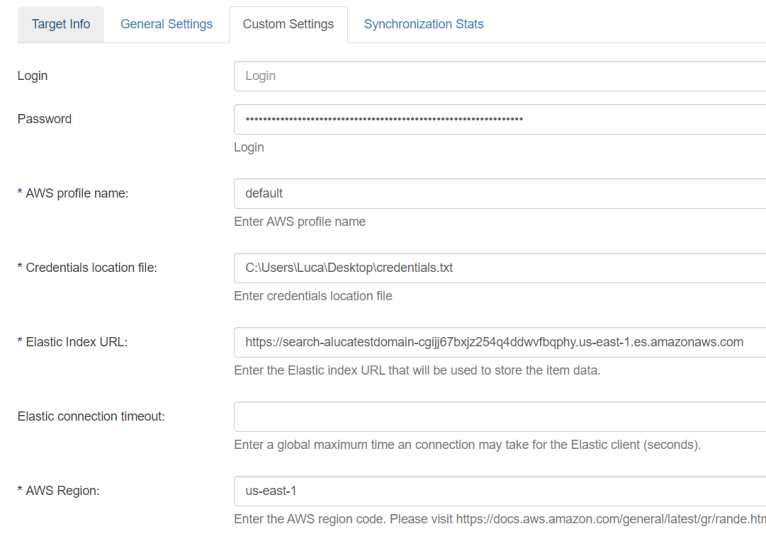This screenshot has width=766, height=541.
Task: Click the credentials.txt file path input
Action: click(x=500, y=268)
